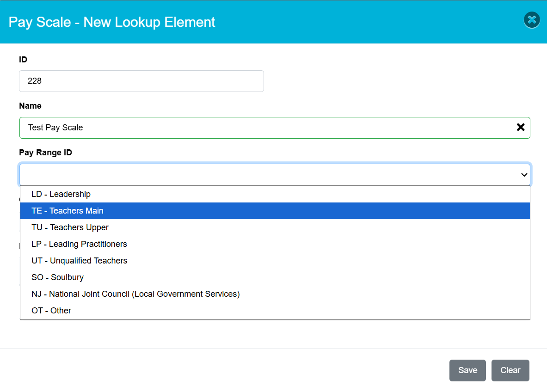Click the Pay Range ID combo box

pyautogui.click(x=268, y=175)
